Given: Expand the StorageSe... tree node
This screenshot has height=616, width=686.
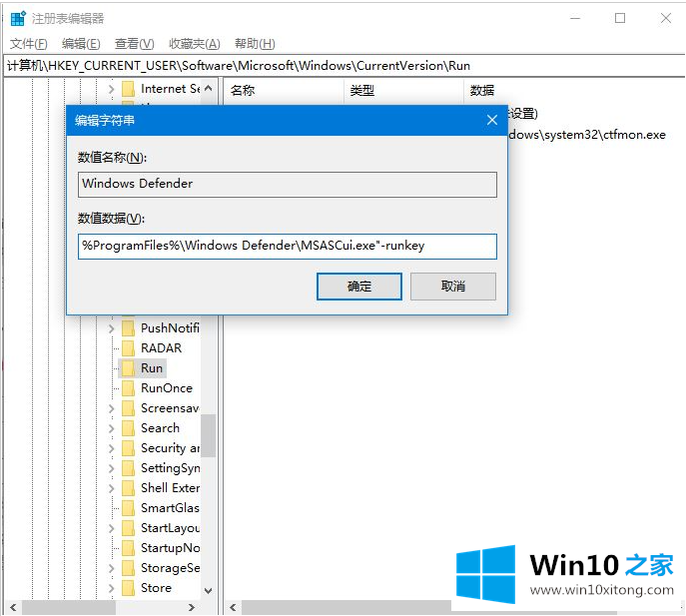Looking at the screenshot, I should click(x=111, y=568).
